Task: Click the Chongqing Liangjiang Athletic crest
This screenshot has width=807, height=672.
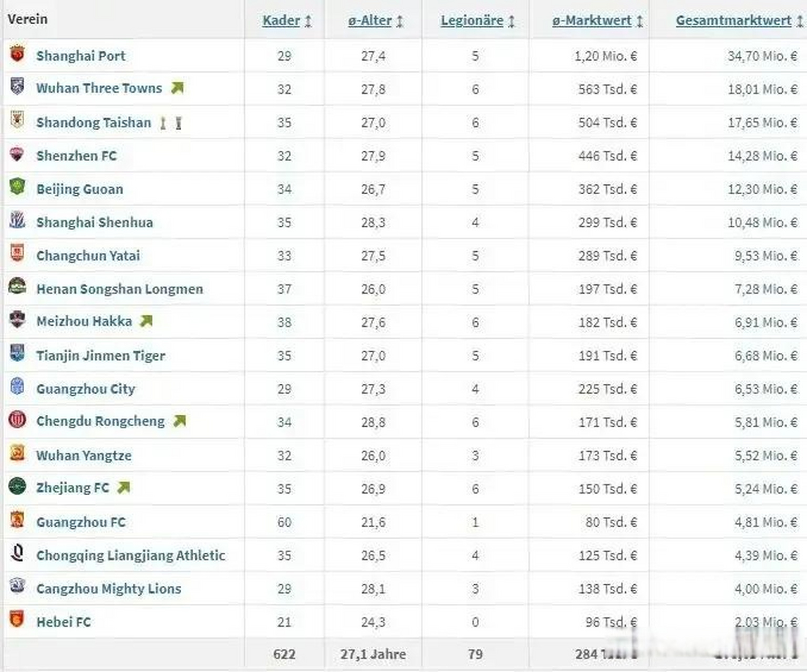Action: click(x=17, y=553)
